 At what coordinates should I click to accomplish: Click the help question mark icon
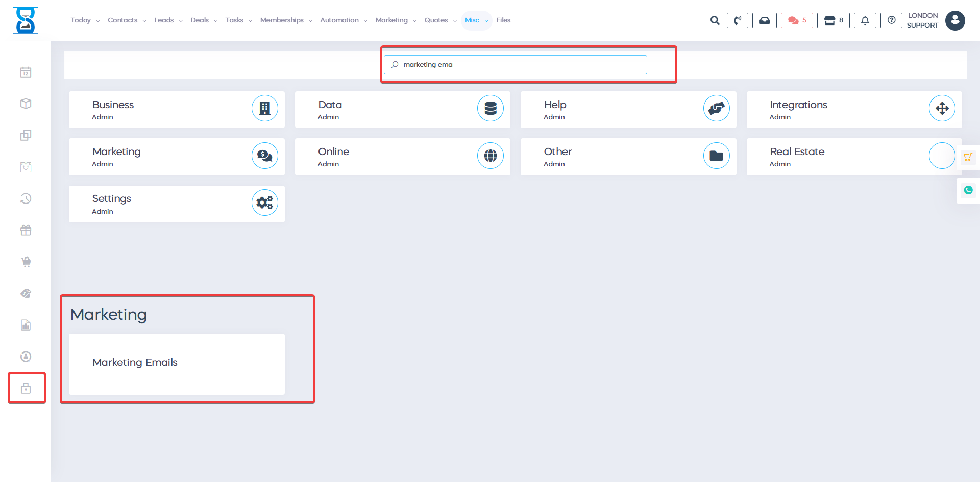pyautogui.click(x=891, y=20)
